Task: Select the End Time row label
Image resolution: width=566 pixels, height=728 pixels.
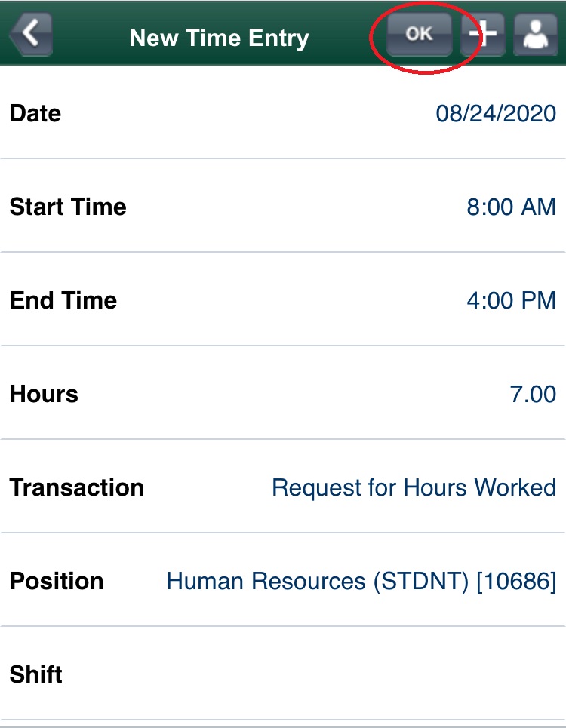Action: pyautogui.click(x=63, y=301)
